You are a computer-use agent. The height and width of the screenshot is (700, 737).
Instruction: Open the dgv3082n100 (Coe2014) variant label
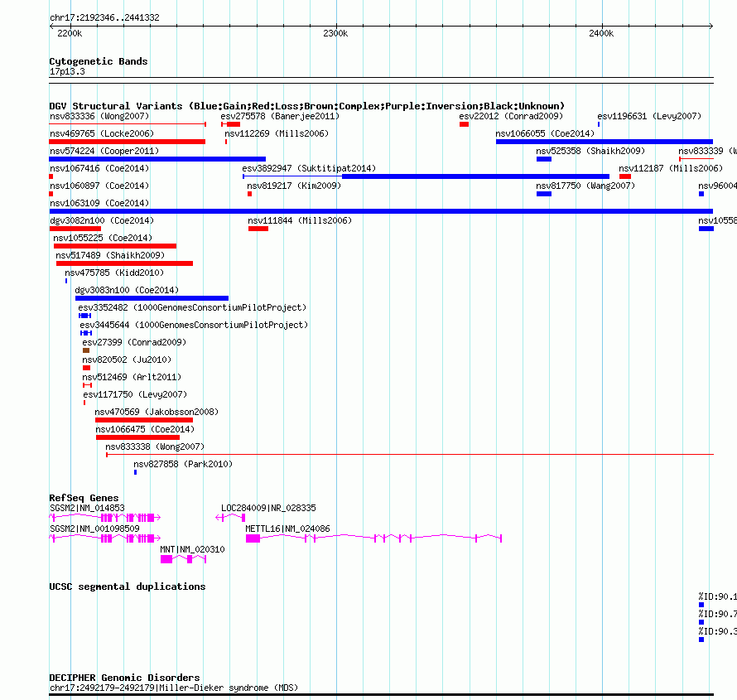click(102, 220)
